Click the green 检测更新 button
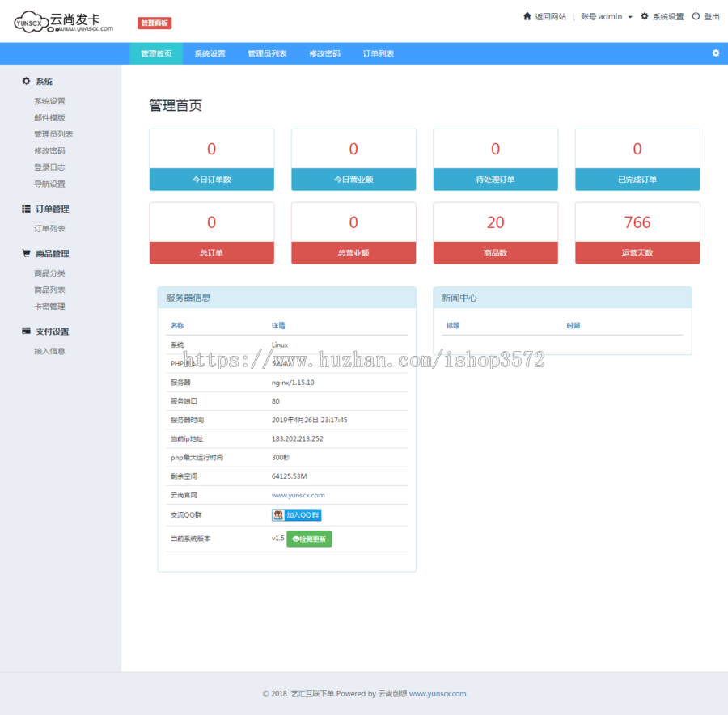Image resolution: width=728 pixels, height=715 pixels. 309,539
